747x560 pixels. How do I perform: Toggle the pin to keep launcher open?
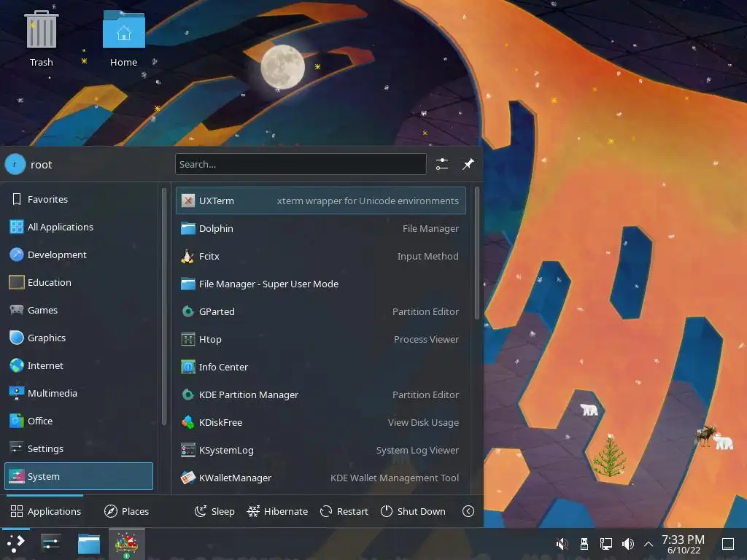[x=468, y=164]
